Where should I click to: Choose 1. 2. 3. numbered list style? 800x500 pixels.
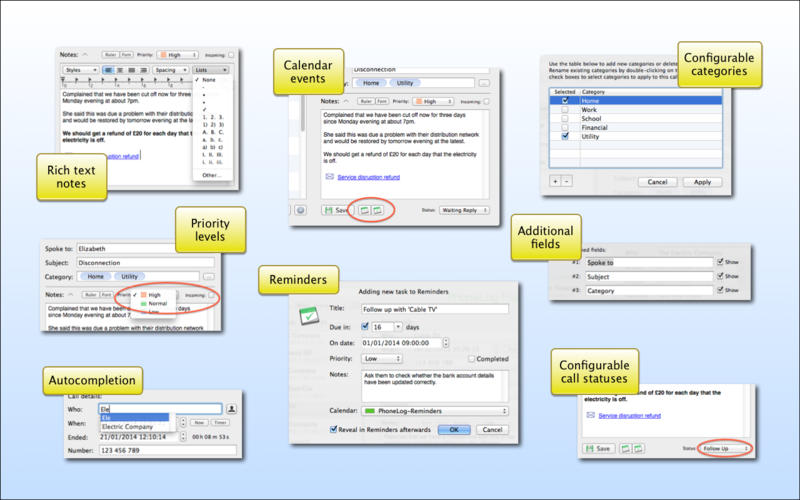coord(213,117)
